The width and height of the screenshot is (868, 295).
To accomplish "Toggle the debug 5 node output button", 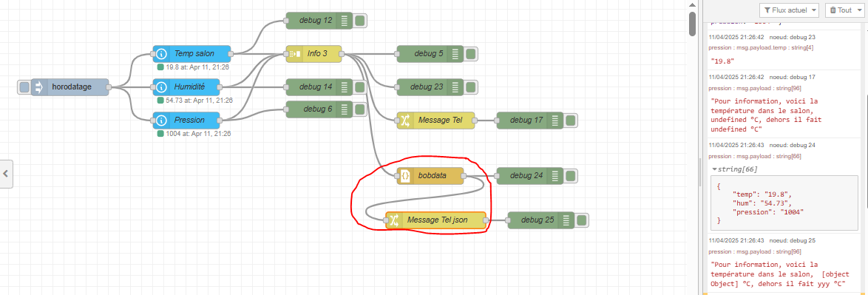I will (470, 54).
